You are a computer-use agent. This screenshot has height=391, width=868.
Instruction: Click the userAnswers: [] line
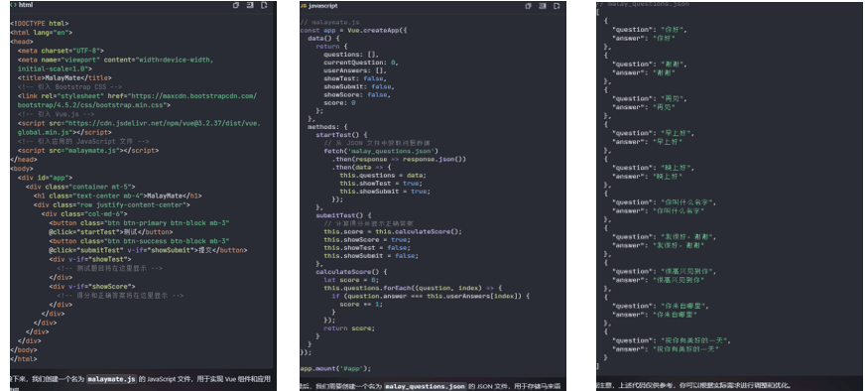point(355,70)
